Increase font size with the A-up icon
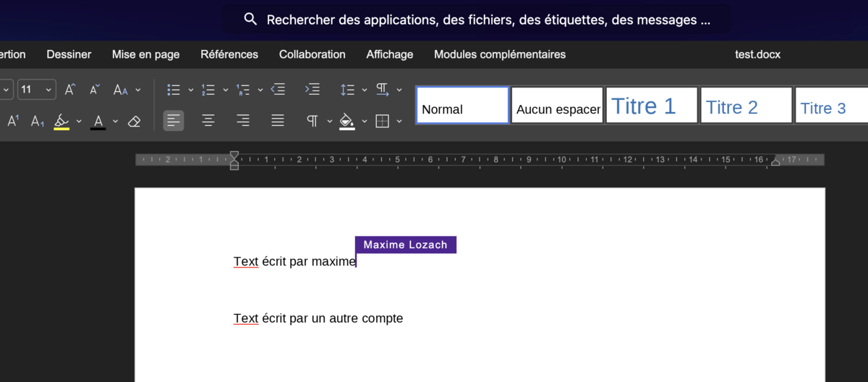Screen dimensions: 868x382 click(x=70, y=90)
